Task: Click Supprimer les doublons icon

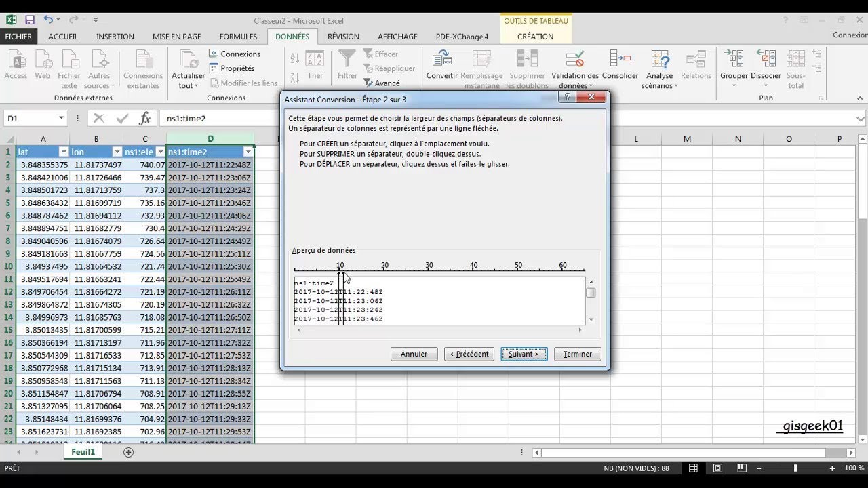Action: pos(527,69)
